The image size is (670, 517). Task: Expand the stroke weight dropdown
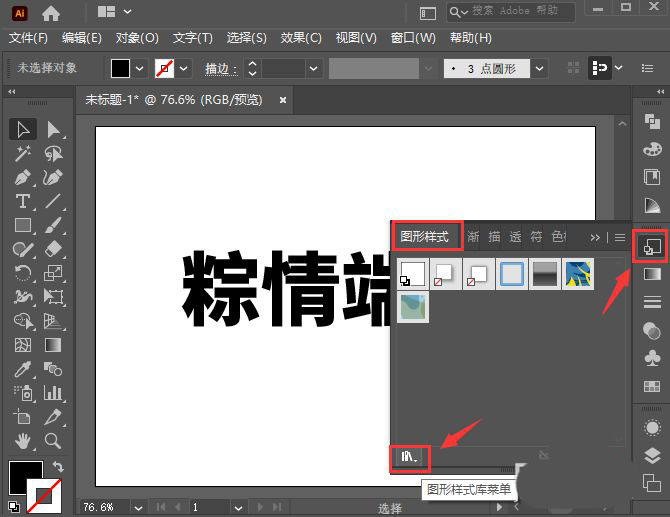313,68
